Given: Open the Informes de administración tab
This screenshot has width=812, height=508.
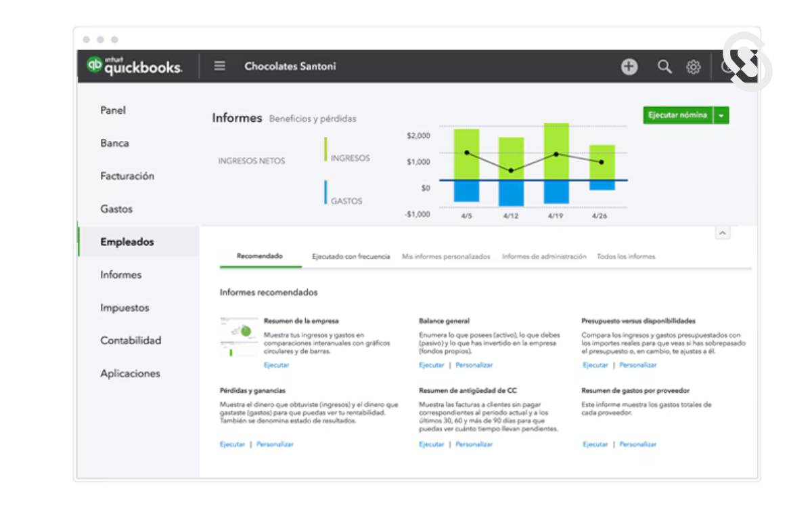Looking at the screenshot, I should (x=544, y=257).
